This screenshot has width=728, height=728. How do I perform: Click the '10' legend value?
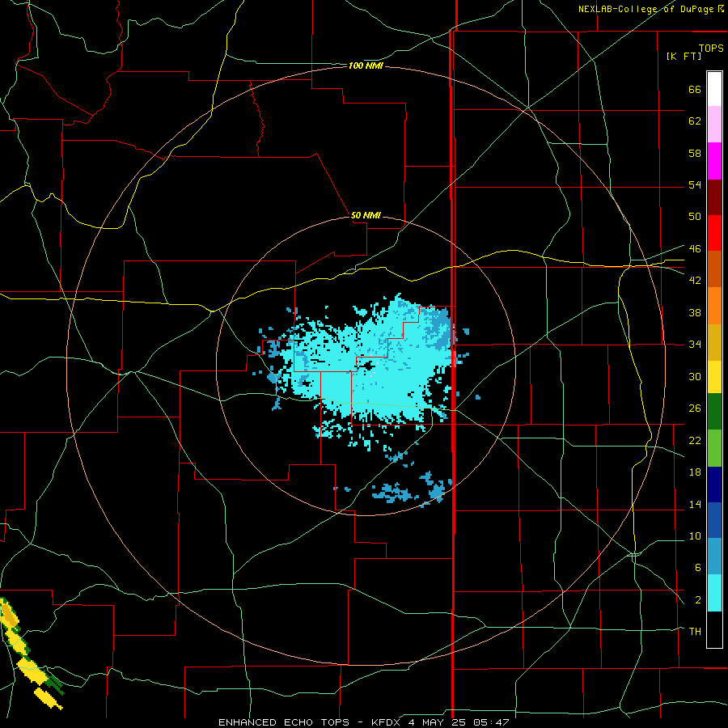point(695,535)
